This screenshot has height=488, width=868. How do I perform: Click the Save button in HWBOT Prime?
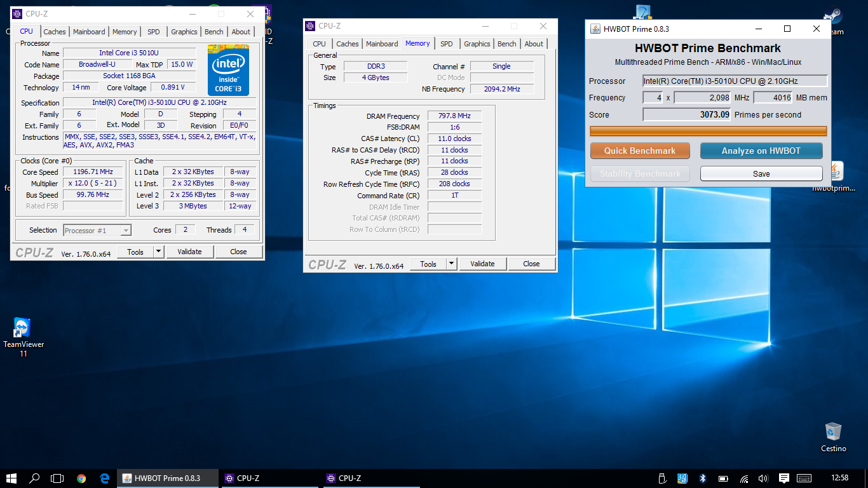pyautogui.click(x=761, y=173)
